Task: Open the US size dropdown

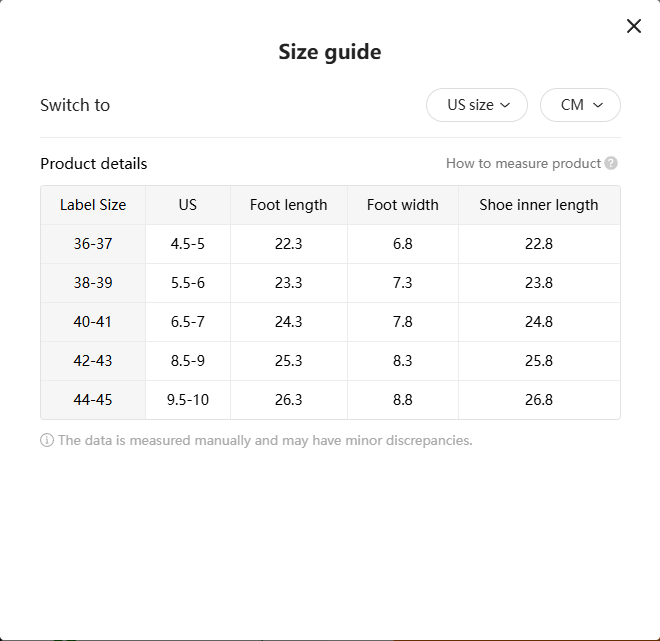Action: point(477,105)
